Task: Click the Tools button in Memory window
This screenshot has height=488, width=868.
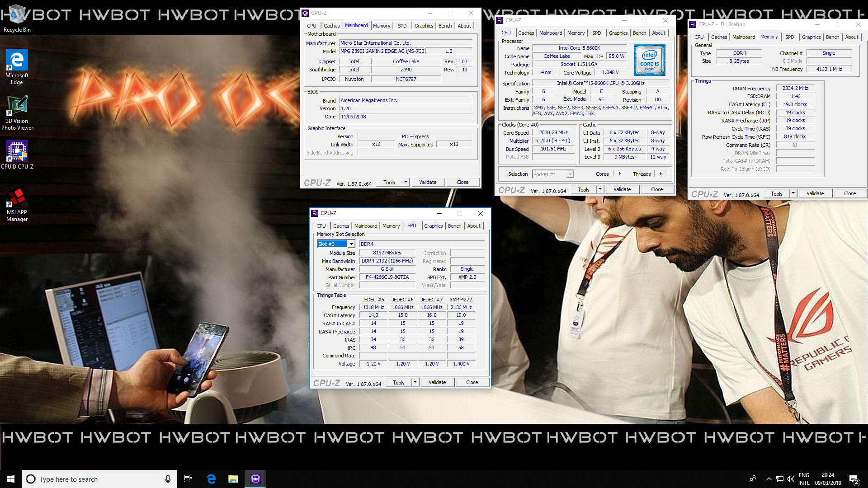Action: (x=777, y=193)
